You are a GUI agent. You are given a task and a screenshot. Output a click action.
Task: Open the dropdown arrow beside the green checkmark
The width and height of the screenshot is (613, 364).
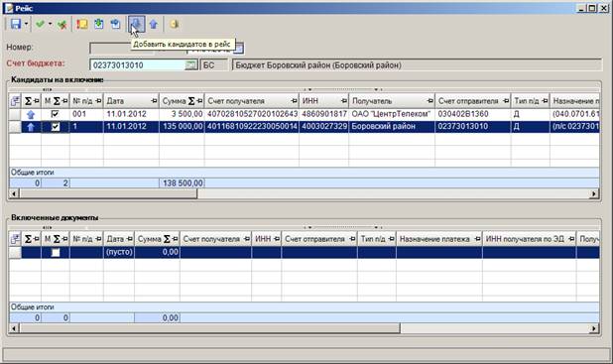50,24
